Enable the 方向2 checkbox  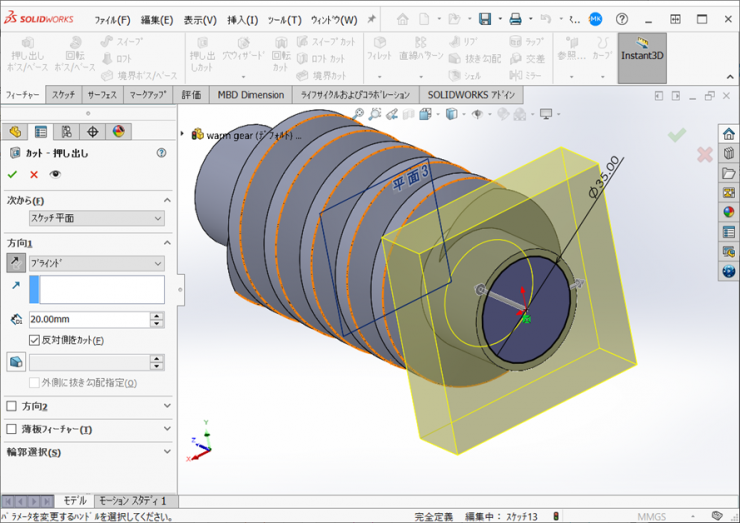click(x=12, y=406)
